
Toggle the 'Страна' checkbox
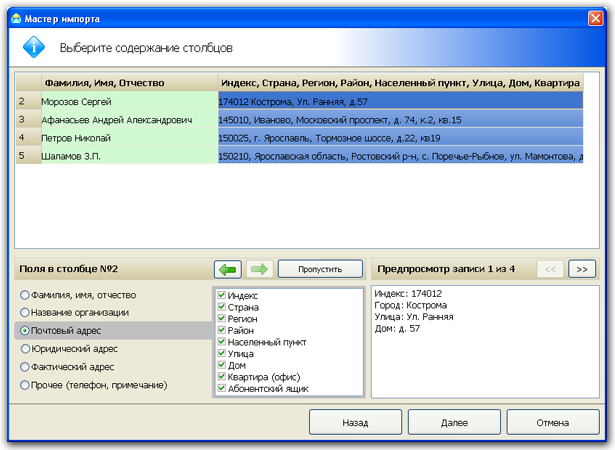click(x=222, y=307)
